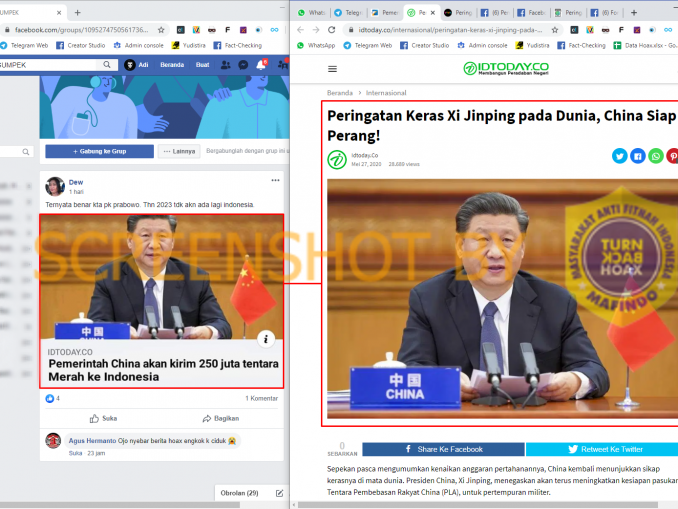The height and width of the screenshot is (509, 678).
Task: Open Creator Studio bookmark in left window
Action: coord(81,45)
